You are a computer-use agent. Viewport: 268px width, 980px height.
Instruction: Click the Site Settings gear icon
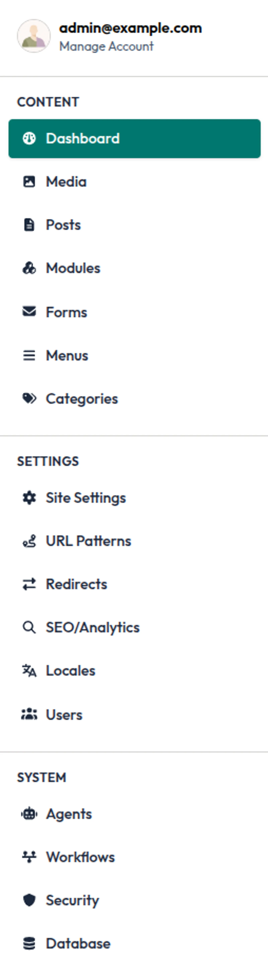point(29,498)
